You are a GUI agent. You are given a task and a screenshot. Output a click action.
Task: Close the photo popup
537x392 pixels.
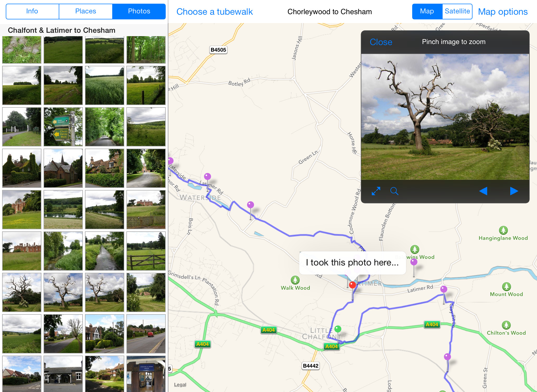pos(381,42)
